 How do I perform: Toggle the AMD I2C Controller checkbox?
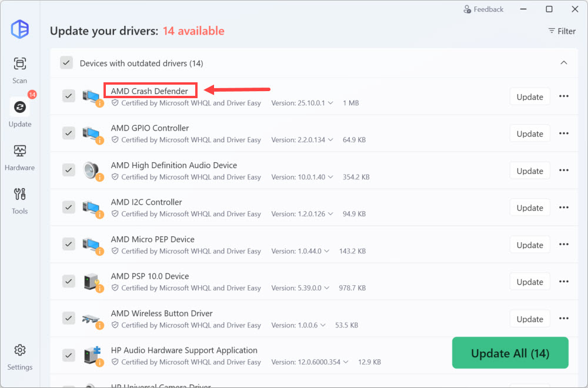click(x=69, y=207)
